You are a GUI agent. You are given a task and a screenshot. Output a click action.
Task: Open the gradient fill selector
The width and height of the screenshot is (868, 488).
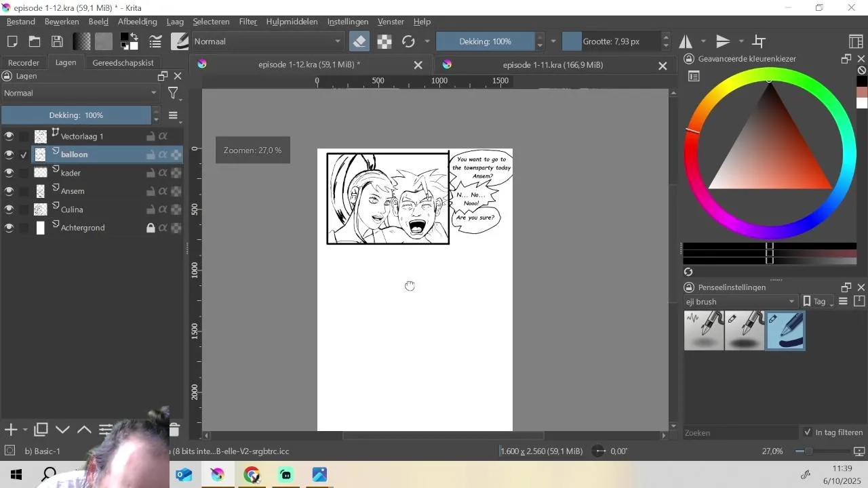click(82, 41)
